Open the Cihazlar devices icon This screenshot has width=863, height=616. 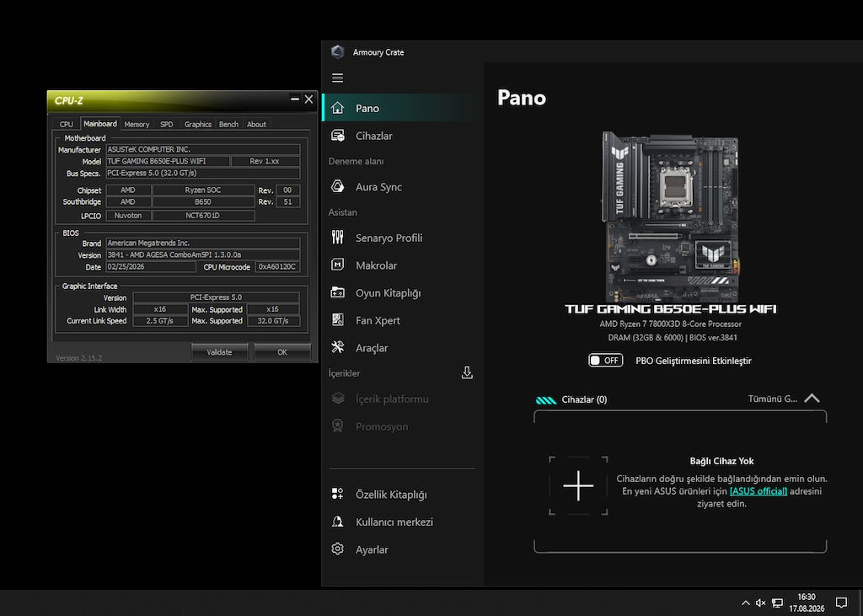point(337,136)
